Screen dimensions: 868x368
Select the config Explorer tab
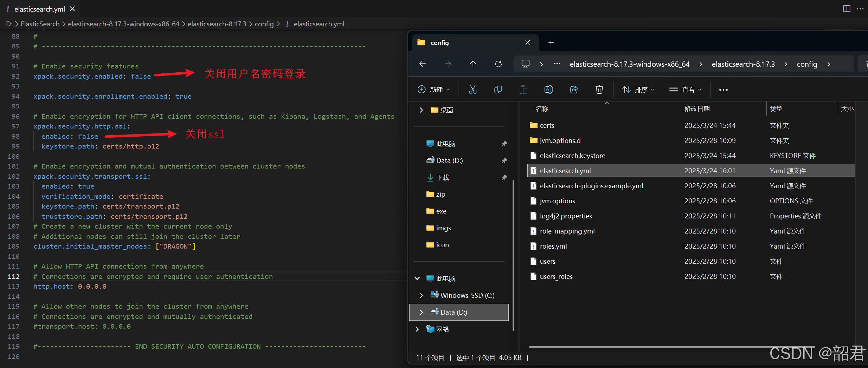[475, 42]
